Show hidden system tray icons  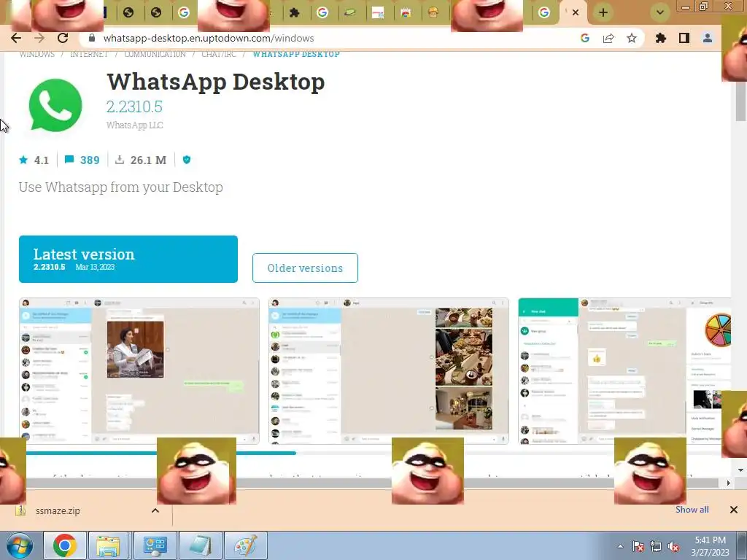pyautogui.click(x=620, y=546)
